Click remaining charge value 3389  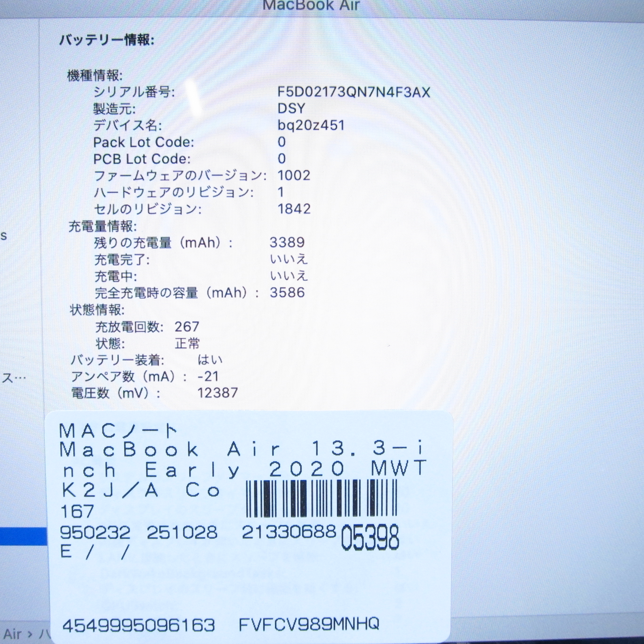tap(287, 242)
